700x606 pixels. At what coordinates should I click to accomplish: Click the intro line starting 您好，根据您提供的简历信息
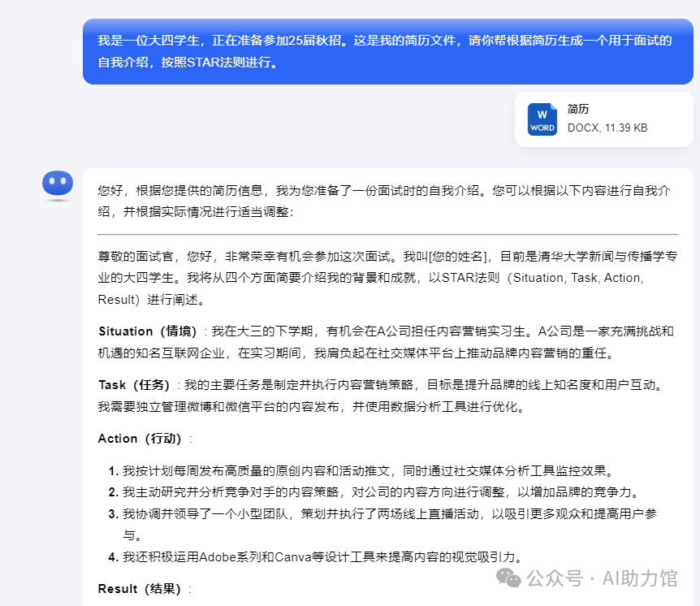coord(384,201)
